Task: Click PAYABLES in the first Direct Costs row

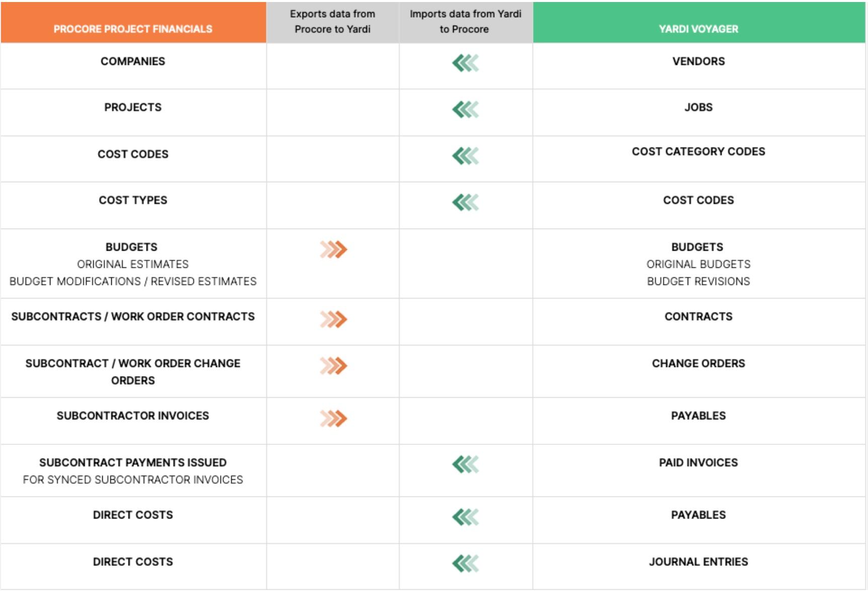Action: coord(699,515)
